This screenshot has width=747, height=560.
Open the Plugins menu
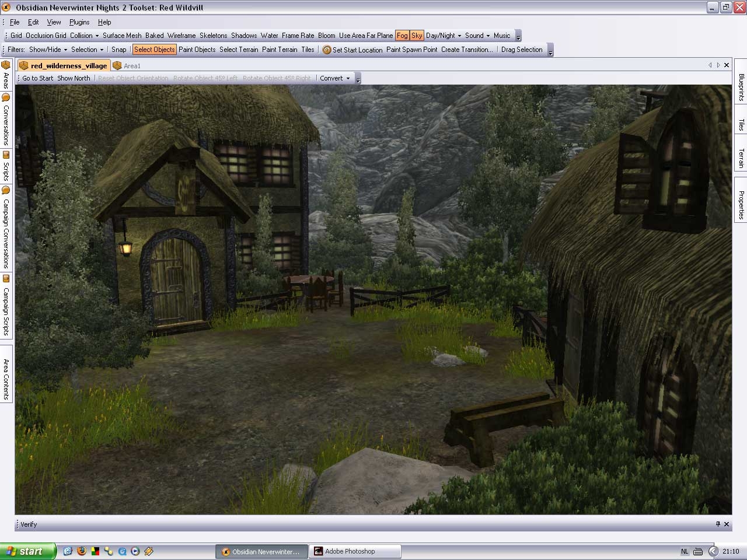(79, 22)
